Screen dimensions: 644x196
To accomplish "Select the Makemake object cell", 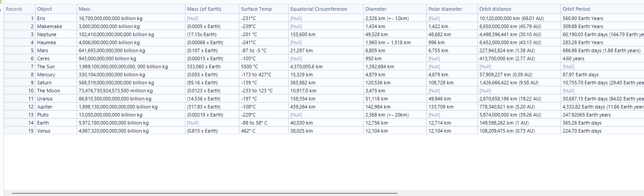I will [x=55, y=26].
